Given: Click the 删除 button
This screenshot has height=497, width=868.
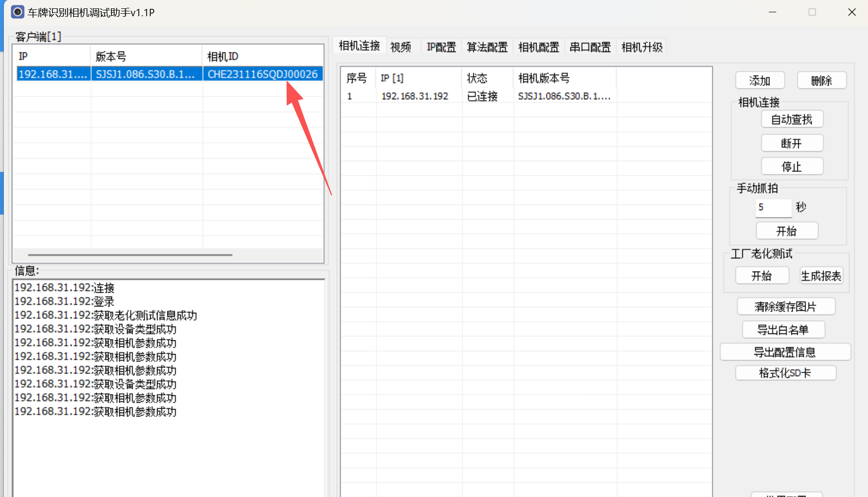Looking at the screenshot, I should [821, 81].
